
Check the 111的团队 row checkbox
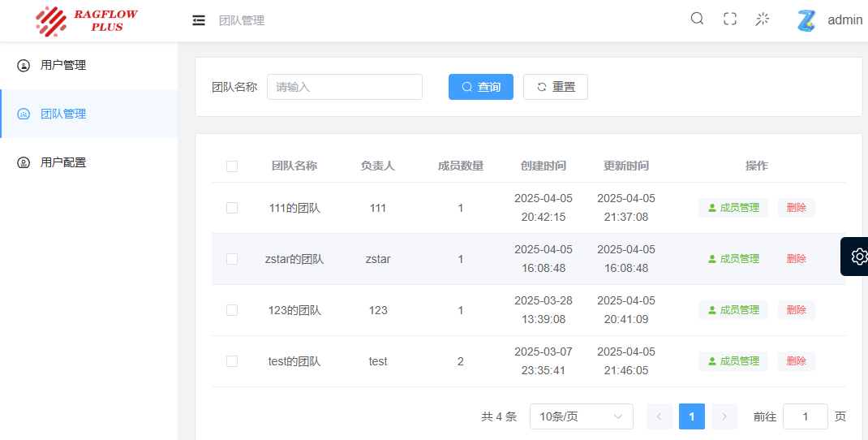[232, 208]
